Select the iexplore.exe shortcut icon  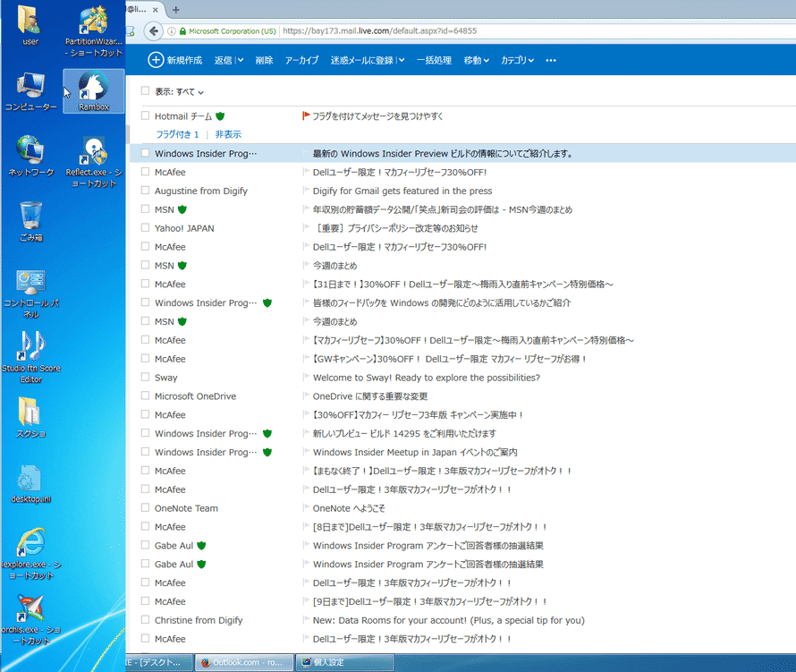(31, 554)
